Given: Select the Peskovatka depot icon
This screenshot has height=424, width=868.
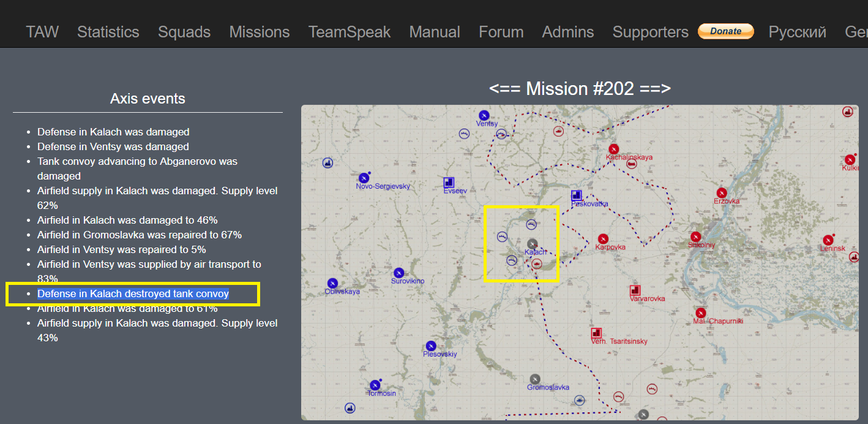Looking at the screenshot, I should pos(576,195).
